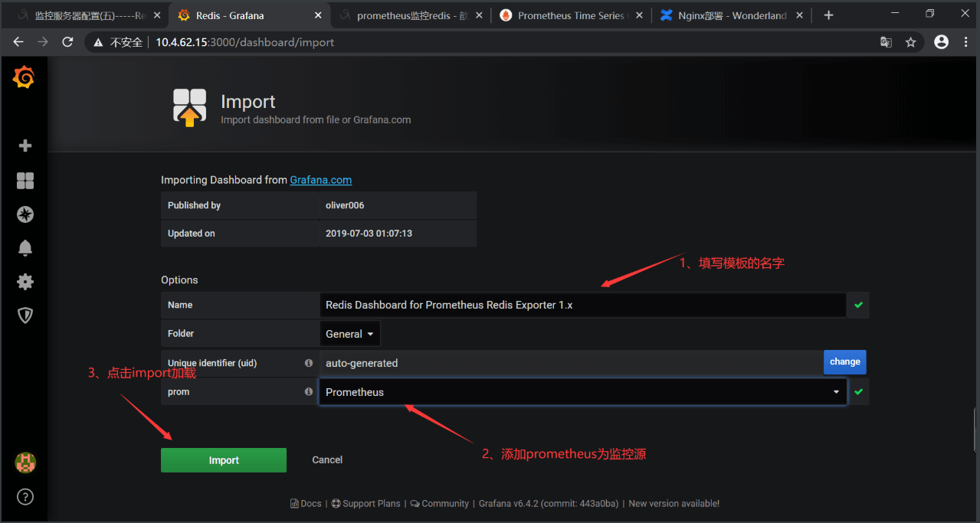This screenshot has width=980, height=523.
Task: Open the Explore compass icon
Action: 25,214
